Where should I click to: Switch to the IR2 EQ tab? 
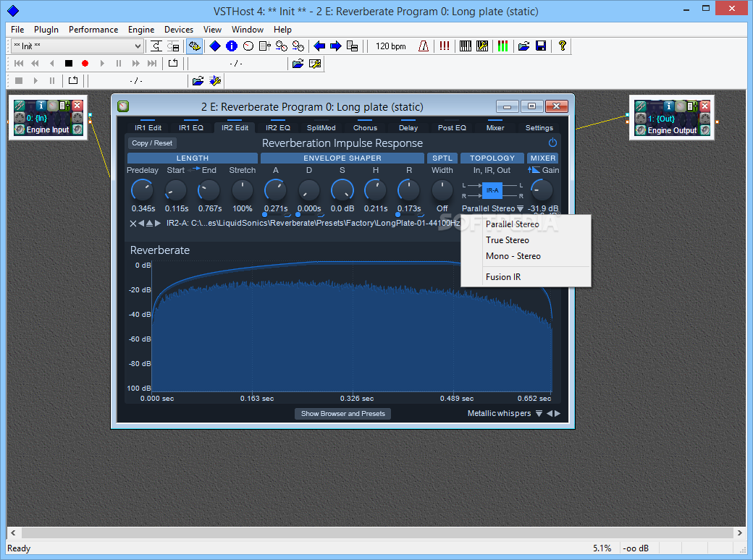[x=278, y=127]
